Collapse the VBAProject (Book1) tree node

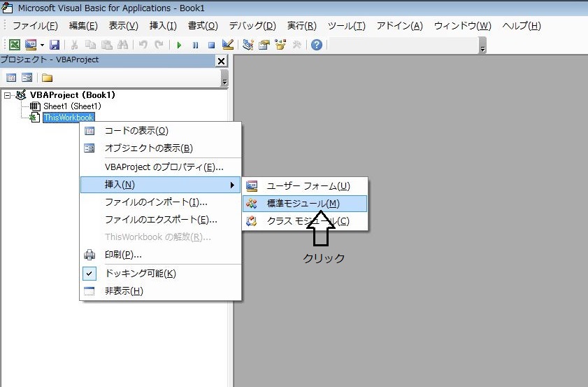[x=7, y=95]
